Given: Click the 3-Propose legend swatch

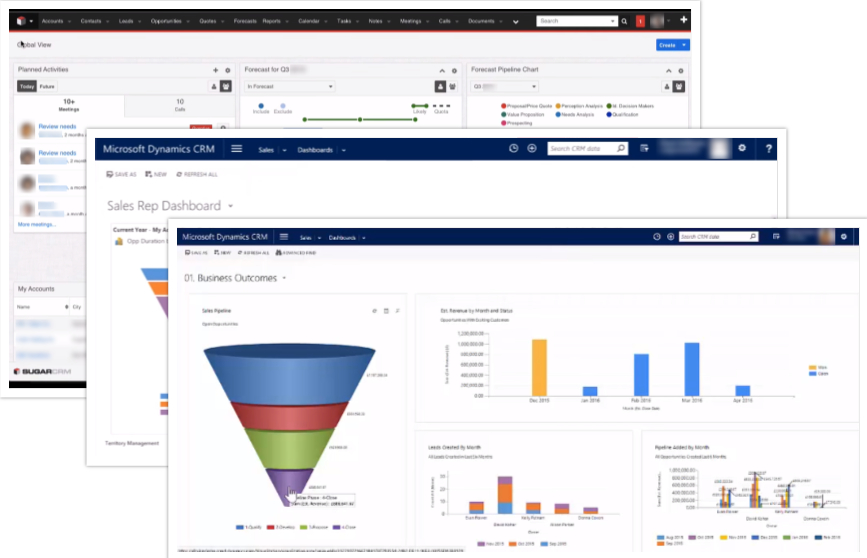Looking at the screenshot, I should point(303,528).
